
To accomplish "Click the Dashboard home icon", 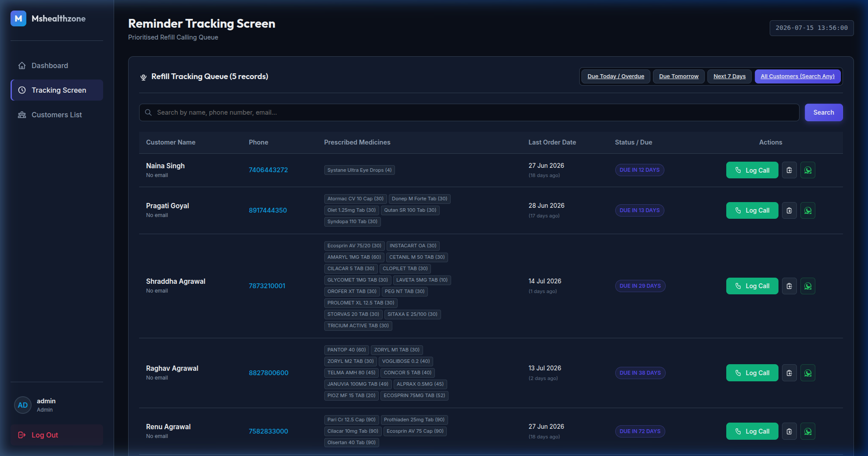I will pos(22,65).
